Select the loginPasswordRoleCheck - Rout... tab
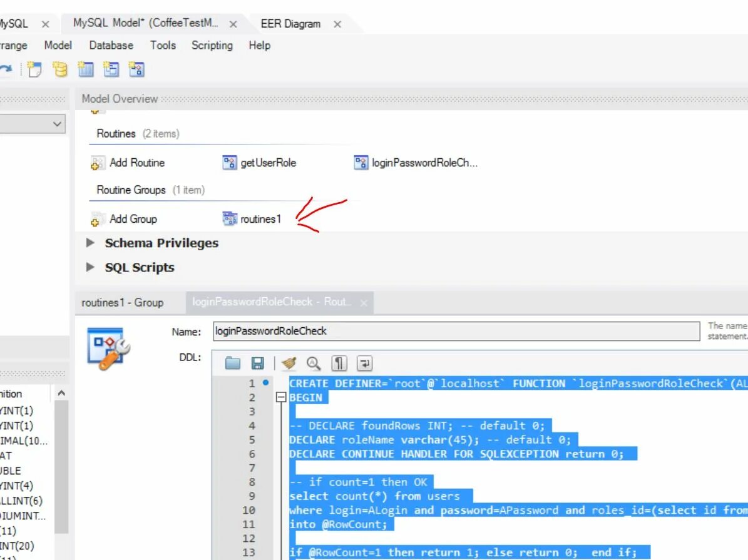The height and width of the screenshot is (560, 748). tap(271, 302)
